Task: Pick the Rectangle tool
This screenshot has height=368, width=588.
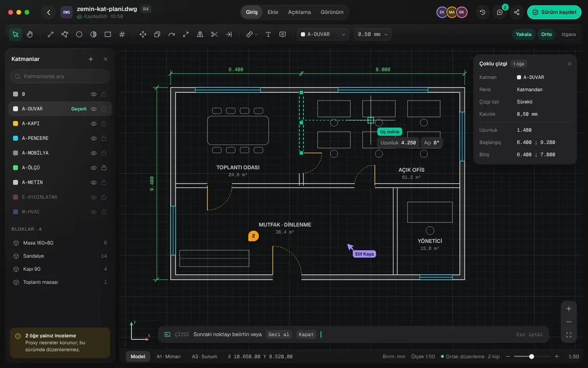Action: [x=108, y=34]
